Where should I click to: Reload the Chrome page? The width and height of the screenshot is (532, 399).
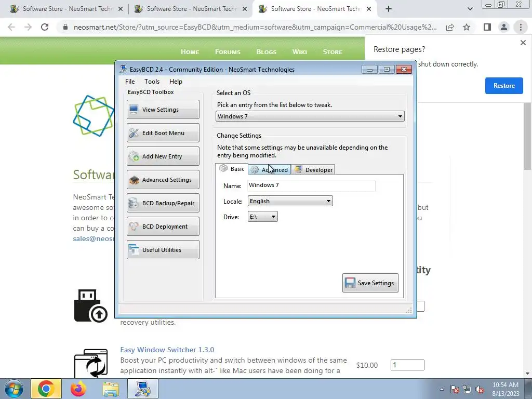click(45, 27)
